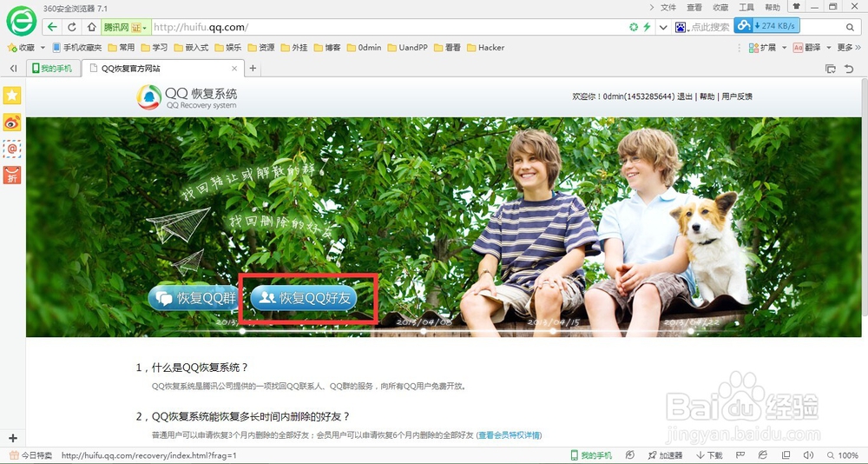Expand the 翻译 dropdown arrow
868x464 pixels.
[829, 49]
